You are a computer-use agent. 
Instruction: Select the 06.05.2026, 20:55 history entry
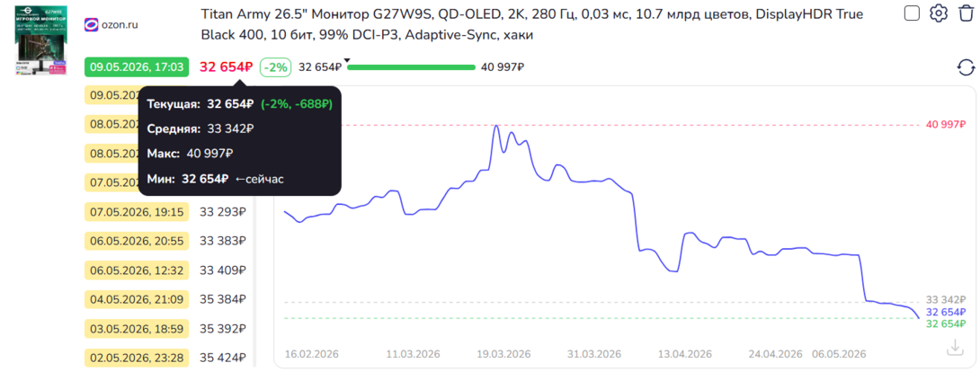pyautogui.click(x=137, y=241)
